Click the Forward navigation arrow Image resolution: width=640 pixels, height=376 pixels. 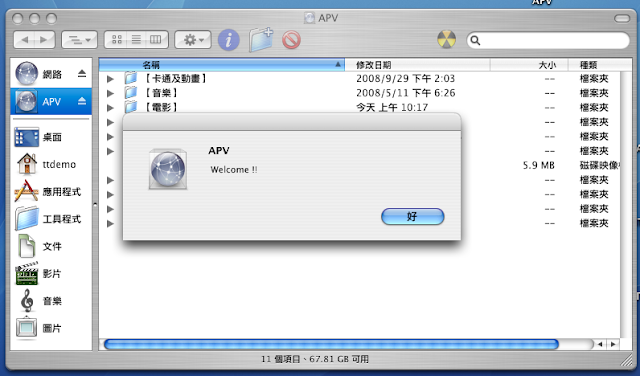click(x=44, y=40)
